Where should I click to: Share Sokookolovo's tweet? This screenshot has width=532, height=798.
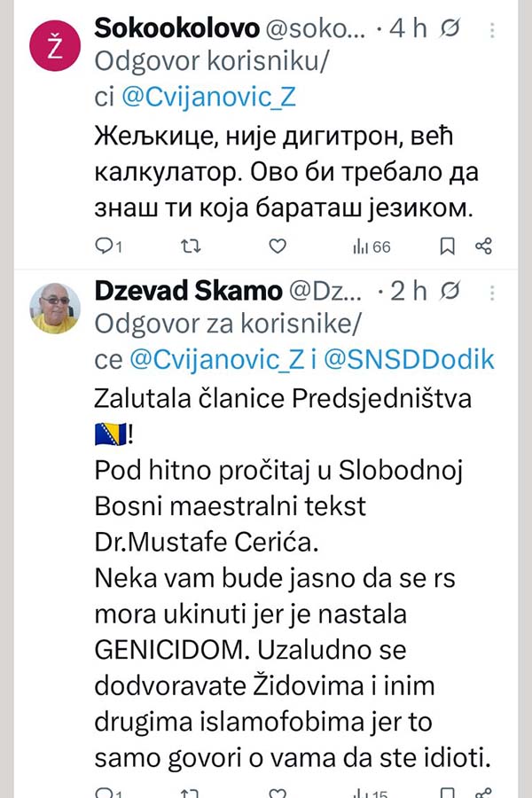click(484, 246)
